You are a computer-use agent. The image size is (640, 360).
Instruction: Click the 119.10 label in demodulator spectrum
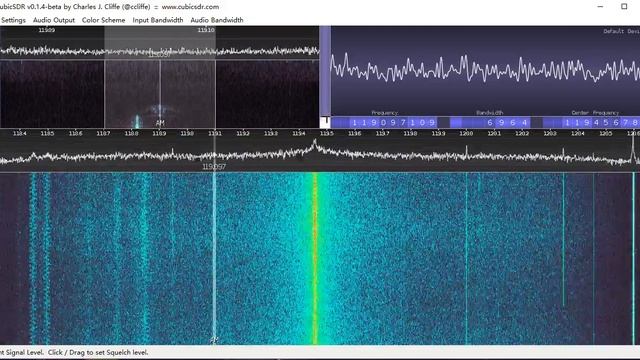tap(206, 30)
